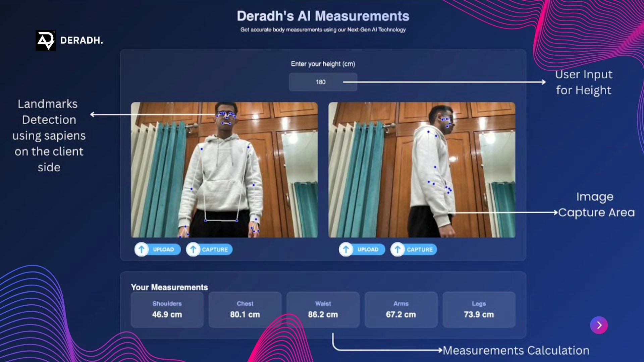This screenshot has height=362, width=644.
Task: Select the side view photo thumbnail
Action: 422,170
